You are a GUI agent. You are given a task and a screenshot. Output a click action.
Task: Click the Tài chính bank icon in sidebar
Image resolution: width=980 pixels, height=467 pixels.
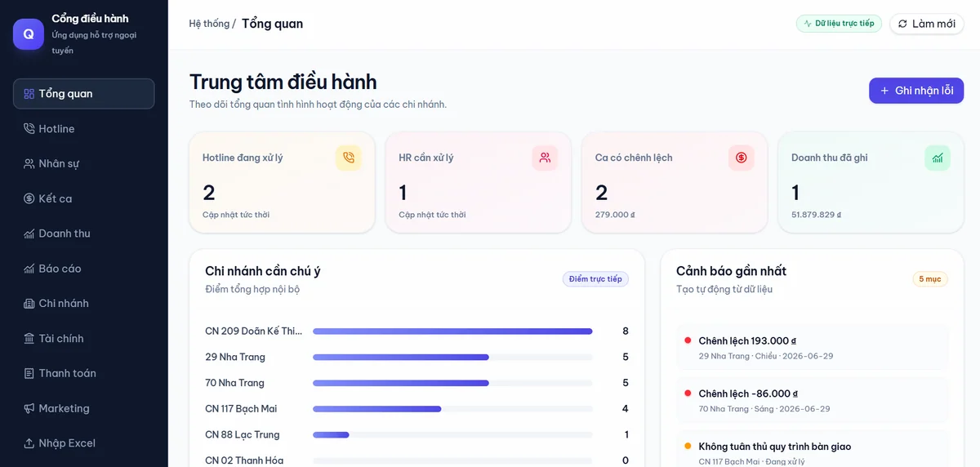click(x=29, y=339)
